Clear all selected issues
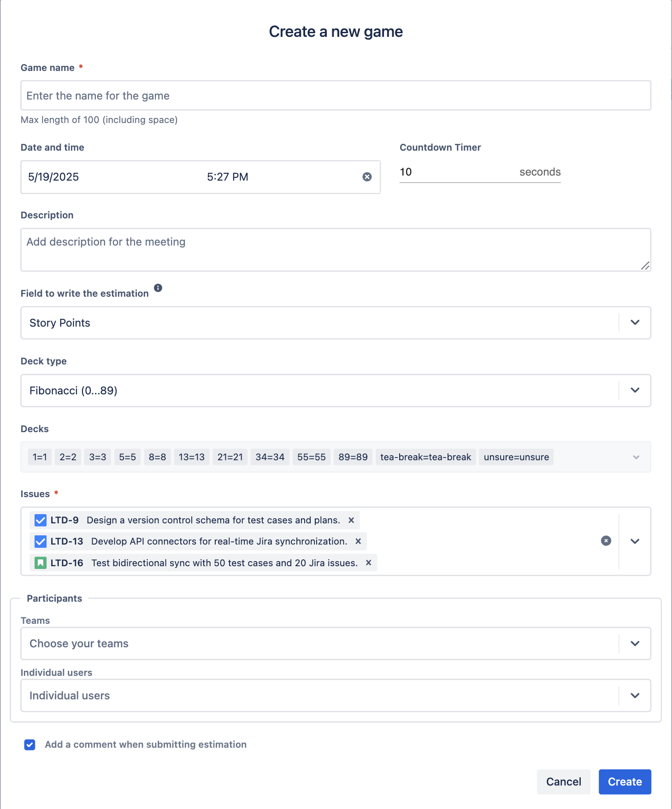672x809 pixels. [x=606, y=541]
